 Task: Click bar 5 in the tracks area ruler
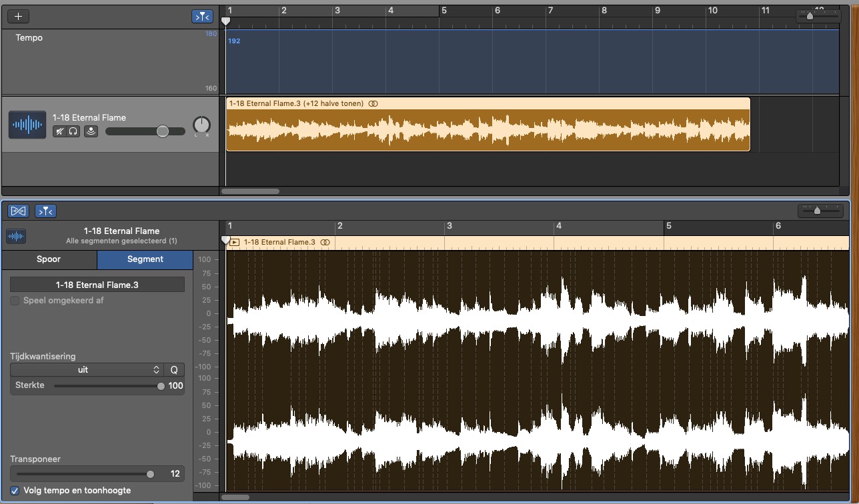click(444, 10)
